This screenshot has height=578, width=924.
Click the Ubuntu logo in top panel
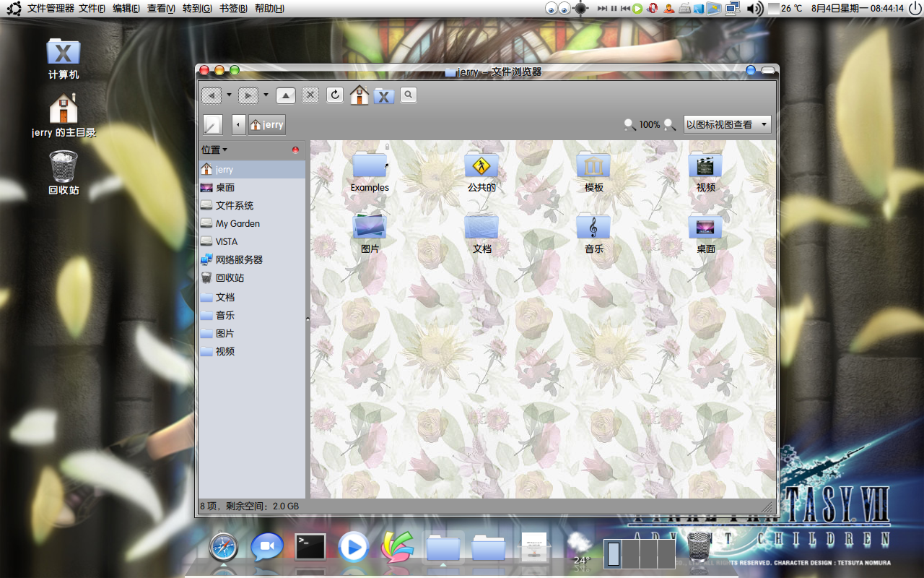14,9
